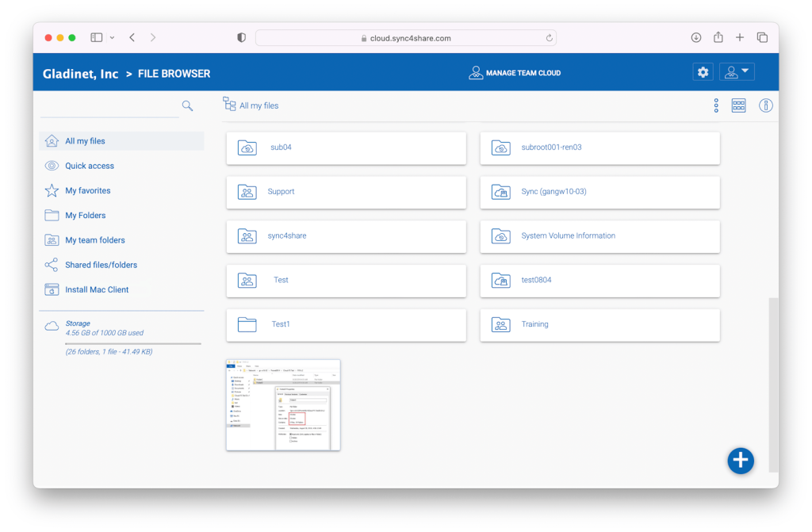Open Safari downloads icon
The height and width of the screenshot is (532, 812).
point(696,37)
